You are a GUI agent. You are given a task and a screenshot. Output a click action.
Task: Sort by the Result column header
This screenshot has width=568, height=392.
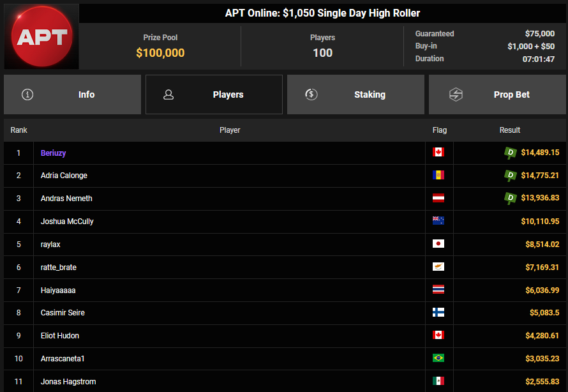pos(509,130)
